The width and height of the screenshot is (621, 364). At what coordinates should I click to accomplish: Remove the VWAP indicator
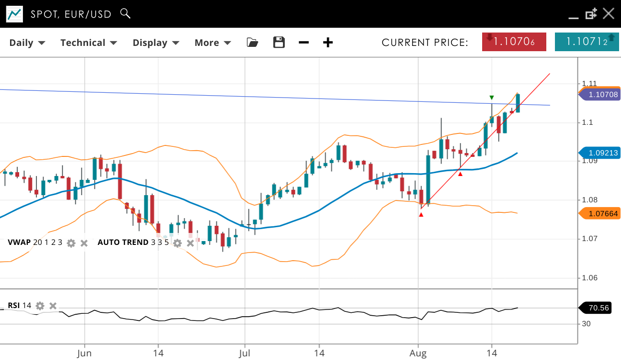(84, 243)
